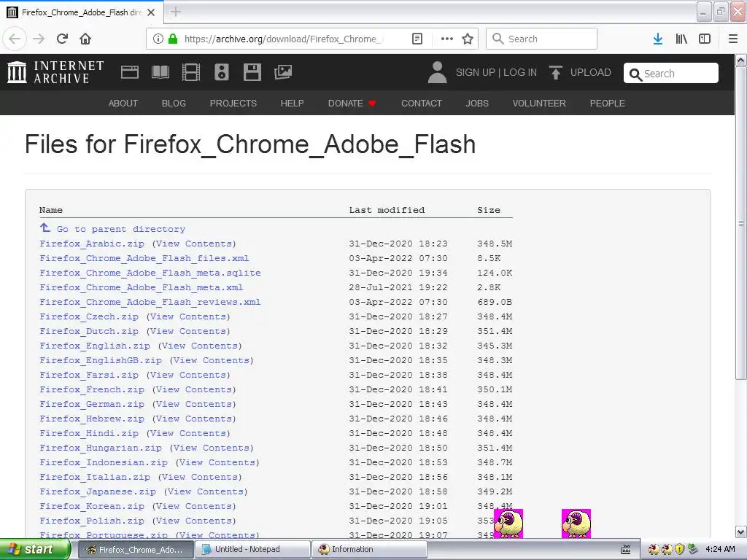747x560 pixels.
Task: Open the Firefox library icon
Action: 681,39
